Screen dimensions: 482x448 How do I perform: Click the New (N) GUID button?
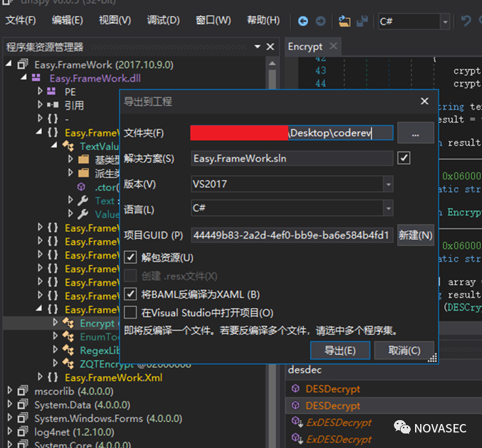416,235
